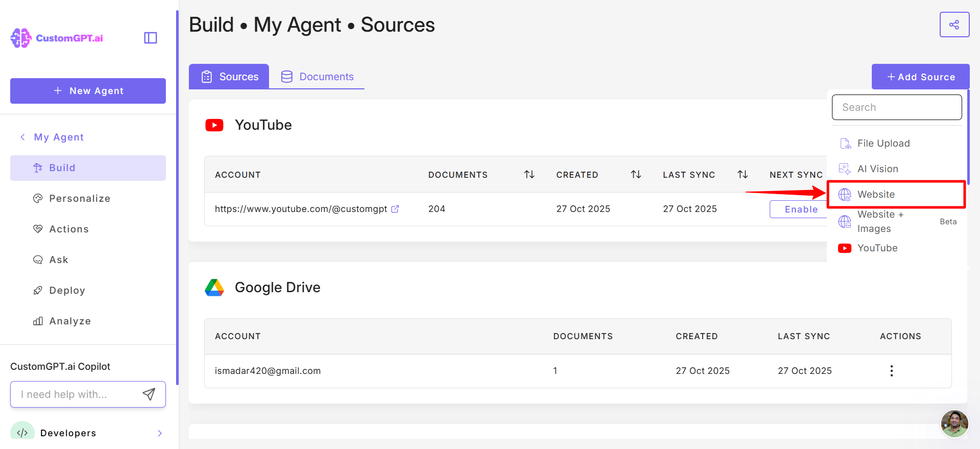
Task: Switch to the Sources tab
Action: click(229, 77)
